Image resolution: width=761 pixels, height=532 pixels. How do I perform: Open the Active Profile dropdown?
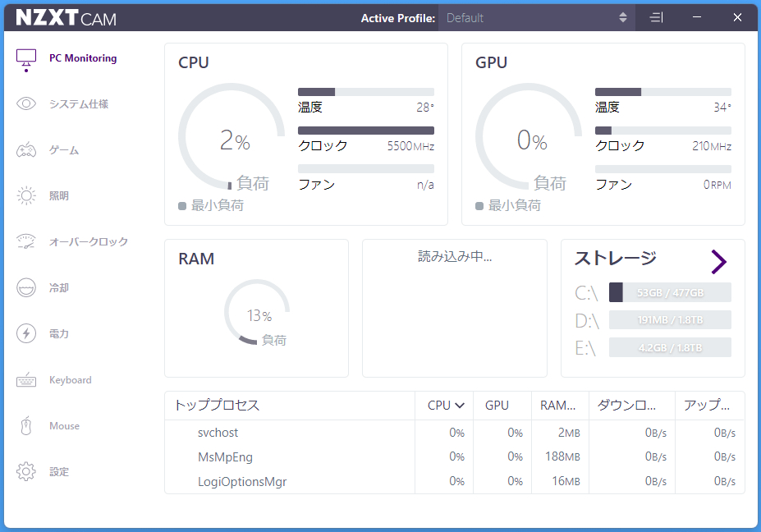click(536, 18)
